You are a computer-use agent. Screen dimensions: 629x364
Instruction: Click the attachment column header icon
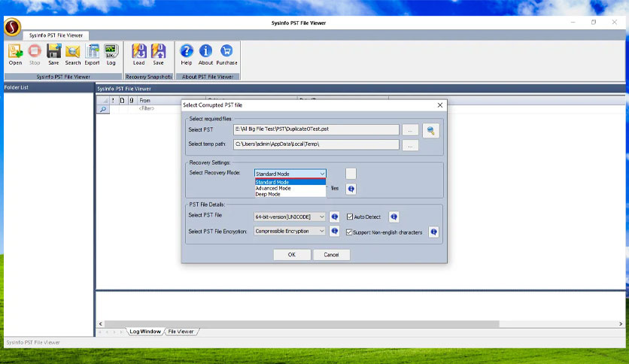point(131,101)
